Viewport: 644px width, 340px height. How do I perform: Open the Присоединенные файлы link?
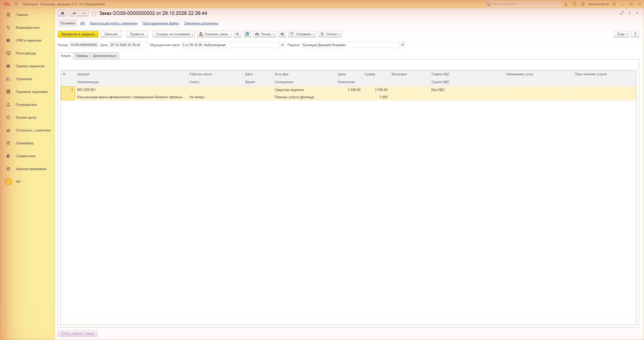click(x=161, y=23)
